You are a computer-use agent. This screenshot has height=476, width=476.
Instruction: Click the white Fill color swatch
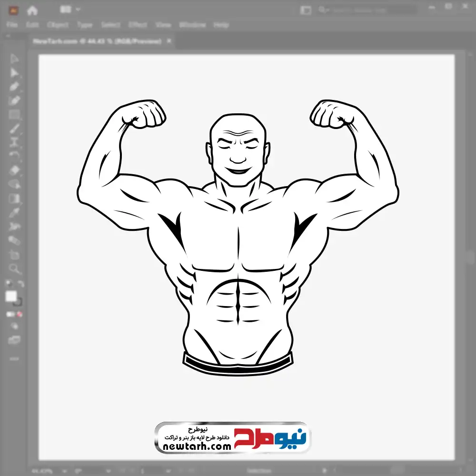click(x=11, y=297)
